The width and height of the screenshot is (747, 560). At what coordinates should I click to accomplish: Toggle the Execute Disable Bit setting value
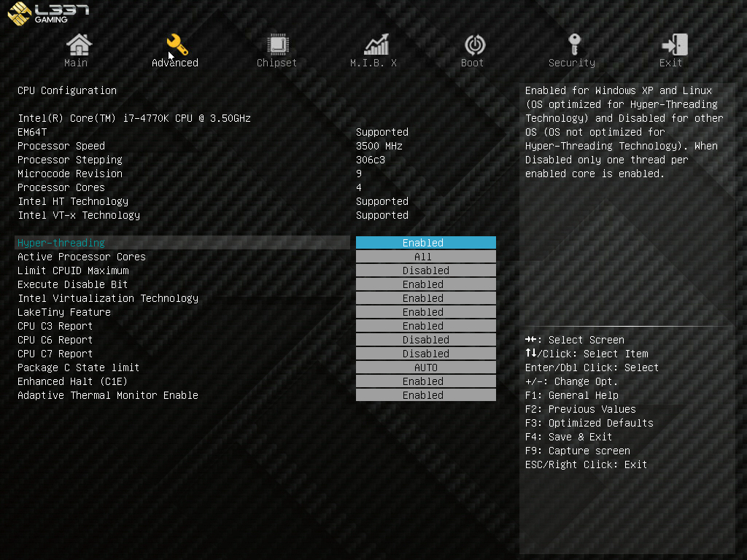[x=425, y=284]
